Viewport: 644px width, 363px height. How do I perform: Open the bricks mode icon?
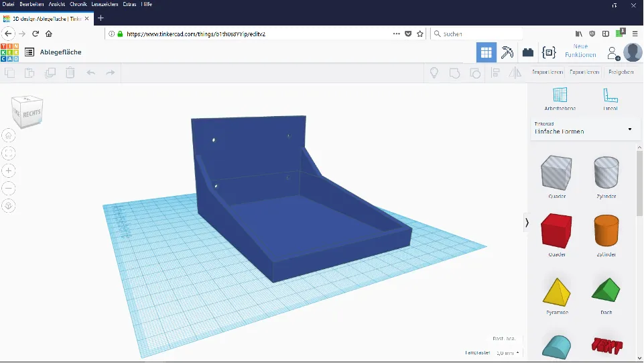pyautogui.click(x=528, y=52)
